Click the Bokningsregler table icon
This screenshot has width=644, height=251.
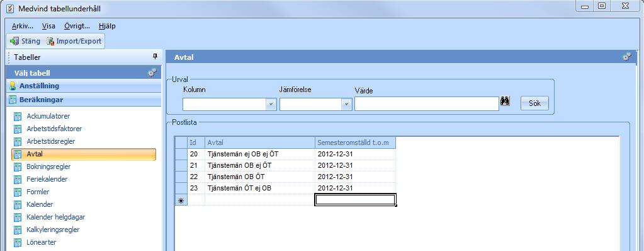pos(18,166)
